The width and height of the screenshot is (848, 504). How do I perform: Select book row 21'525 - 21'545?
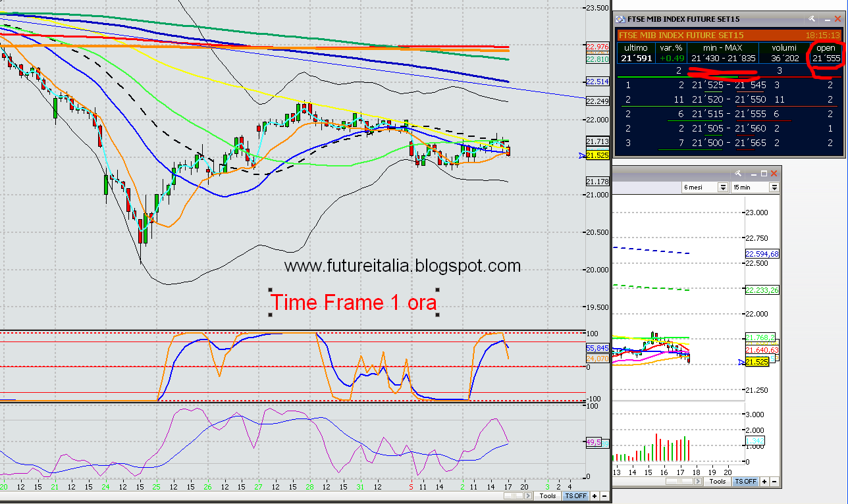tap(729, 85)
